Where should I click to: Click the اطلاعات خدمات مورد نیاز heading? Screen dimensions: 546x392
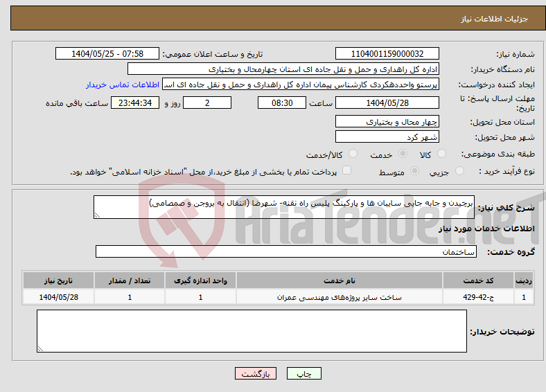pyautogui.click(x=486, y=229)
